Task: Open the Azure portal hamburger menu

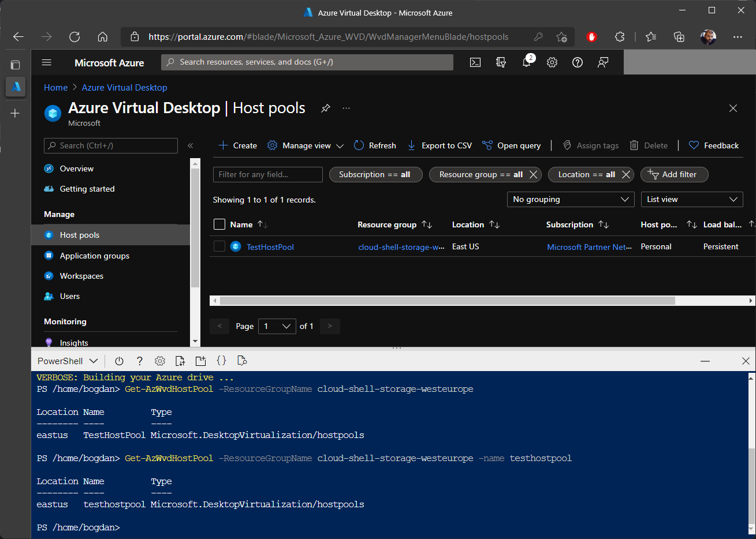Action: pyautogui.click(x=47, y=62)
